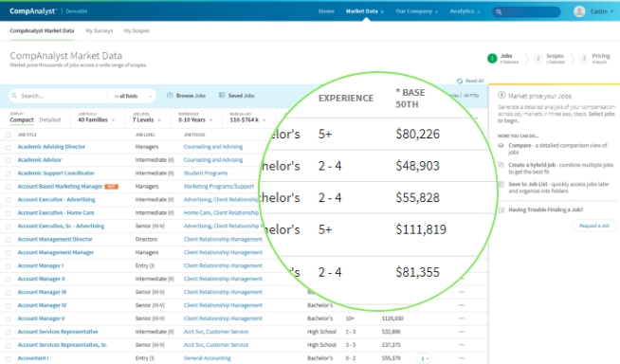The height and width of the screenshot is (364, 620).
Task: Open the more options dots for Account Manager IV
Action: click(462, 305)
